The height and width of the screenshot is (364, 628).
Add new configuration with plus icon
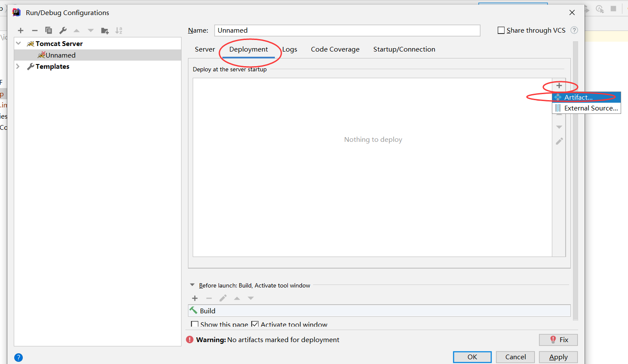21,31
